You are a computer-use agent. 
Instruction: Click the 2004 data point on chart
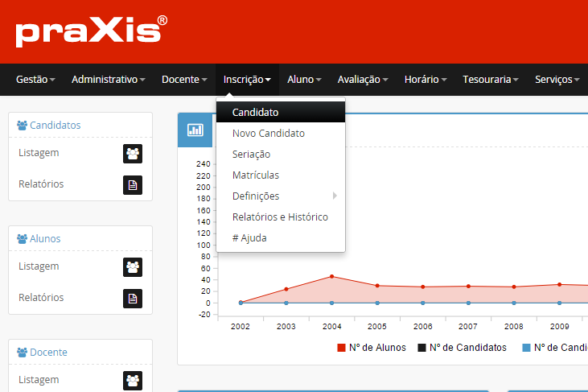coord(331,276)
